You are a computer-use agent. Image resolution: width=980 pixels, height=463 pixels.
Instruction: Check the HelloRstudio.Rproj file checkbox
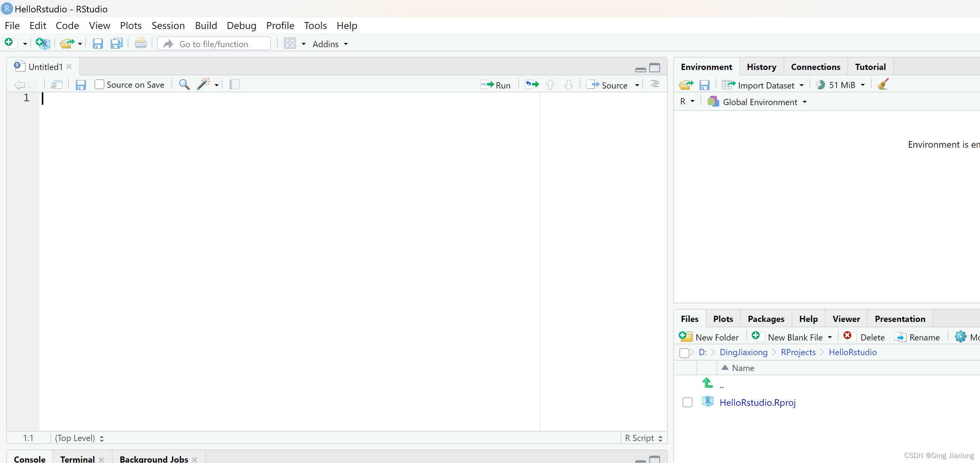pos(687,402)
